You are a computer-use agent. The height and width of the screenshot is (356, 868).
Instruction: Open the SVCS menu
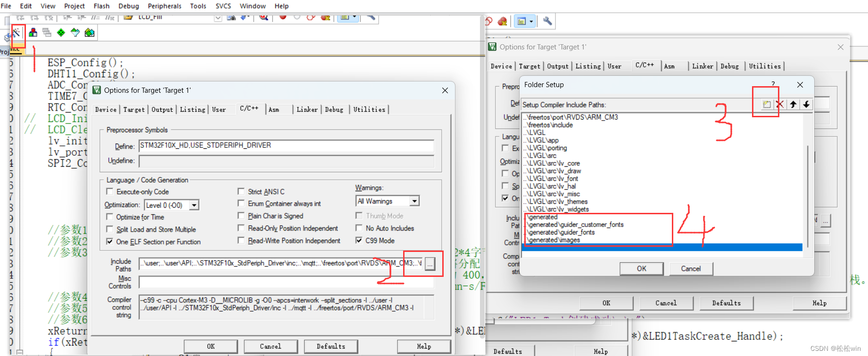pyautogui.click(x=223, y=6)
